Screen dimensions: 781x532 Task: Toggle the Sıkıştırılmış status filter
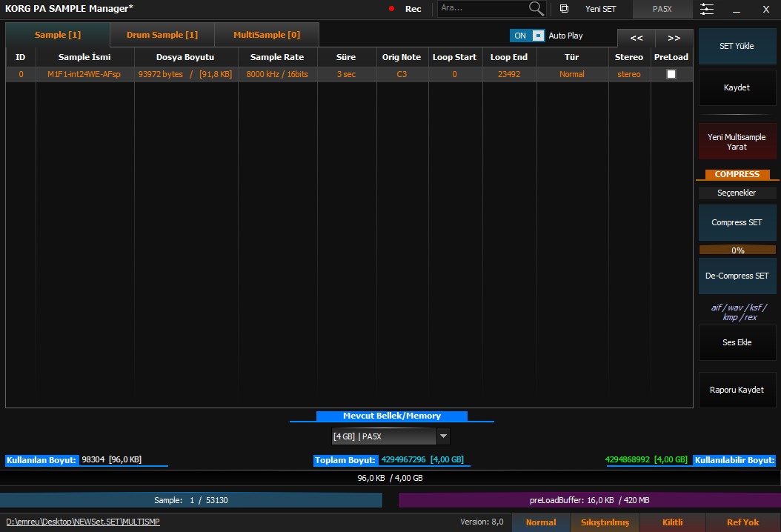coord(605,522)
